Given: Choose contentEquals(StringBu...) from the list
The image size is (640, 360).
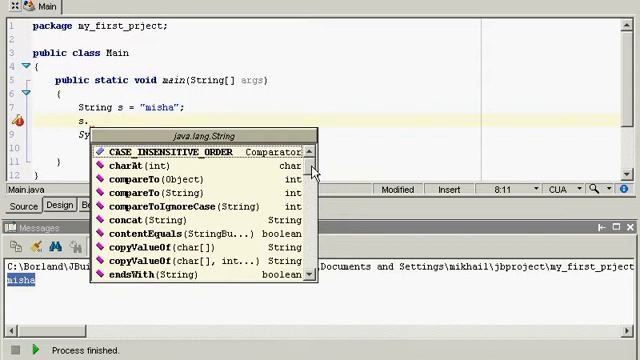Looking at the screenshot, I should click(198, 233).
